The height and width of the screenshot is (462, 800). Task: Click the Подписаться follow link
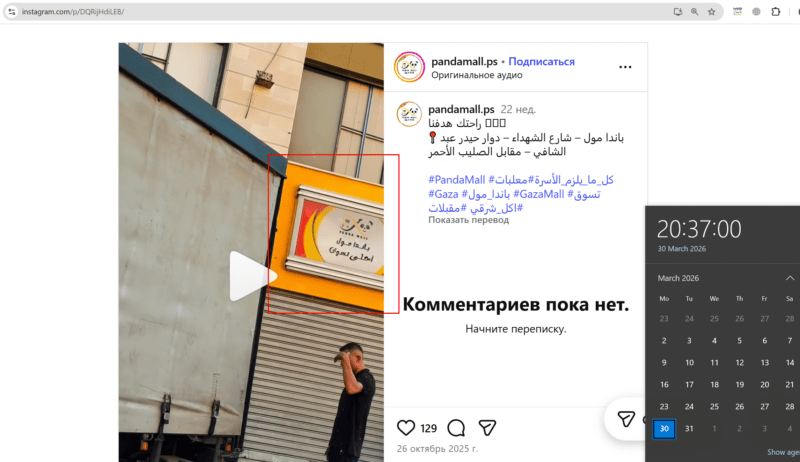(x=541, y=61)
